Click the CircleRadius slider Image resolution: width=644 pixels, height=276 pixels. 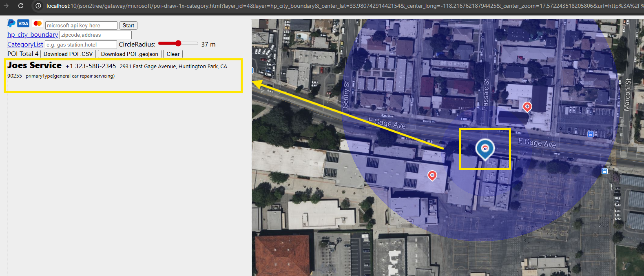(178, 43)
